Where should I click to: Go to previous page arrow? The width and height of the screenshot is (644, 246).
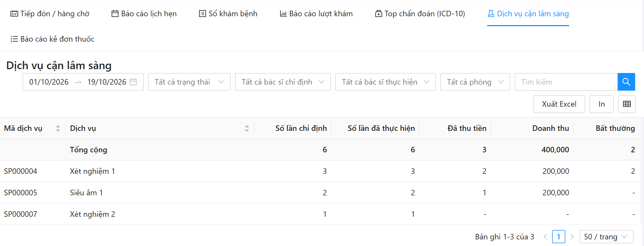coord(545,237)
